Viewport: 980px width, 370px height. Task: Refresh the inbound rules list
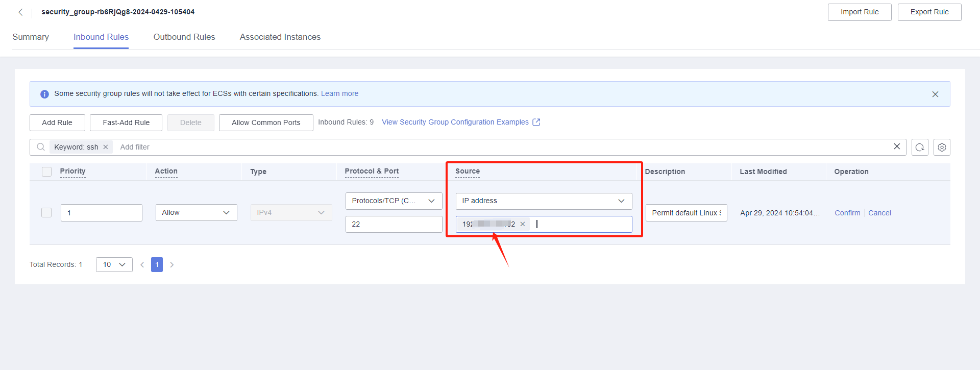[x=920, y=147]
